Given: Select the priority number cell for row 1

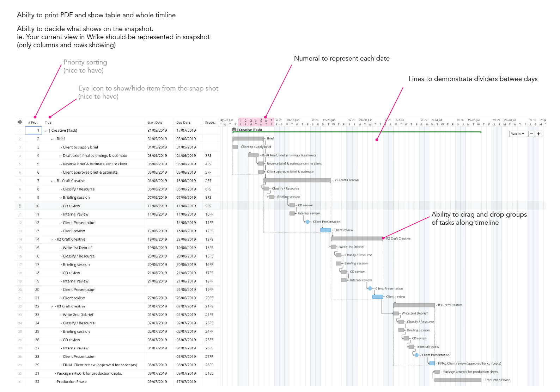Looking at the screenshot, I should [x=34, y=131].
